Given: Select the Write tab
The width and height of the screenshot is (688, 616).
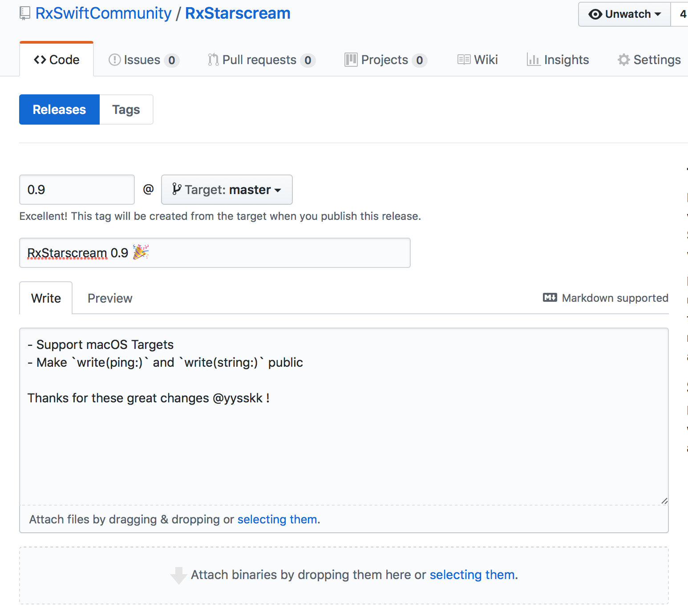Looking at the screenshot, I should click(x=46, y=298).
